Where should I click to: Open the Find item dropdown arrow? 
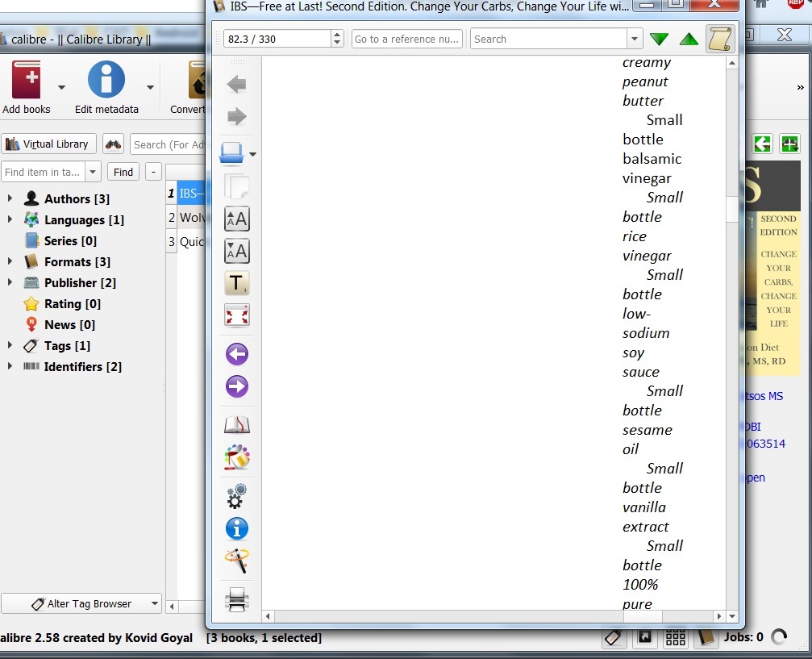pos(93,172)
